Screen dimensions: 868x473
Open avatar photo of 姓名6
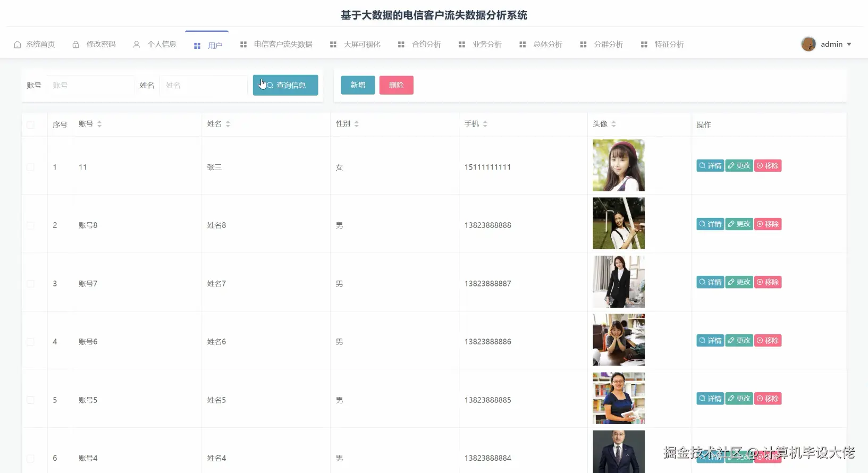[619, 340]
